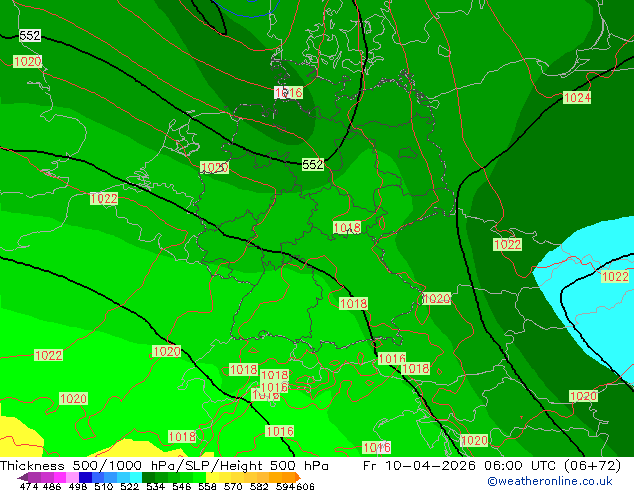Viewport: 634px width, 490px height.
Task: Click the light pink swatch in the legend
Action: (x=72, y=477)
